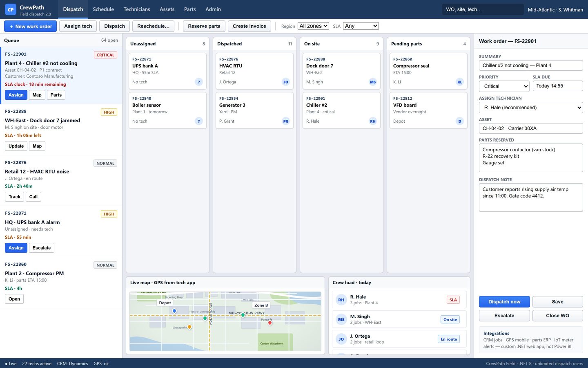Focus the WO, site, tech search field
This screenshot has width=588, height=368.
(483, 9)
